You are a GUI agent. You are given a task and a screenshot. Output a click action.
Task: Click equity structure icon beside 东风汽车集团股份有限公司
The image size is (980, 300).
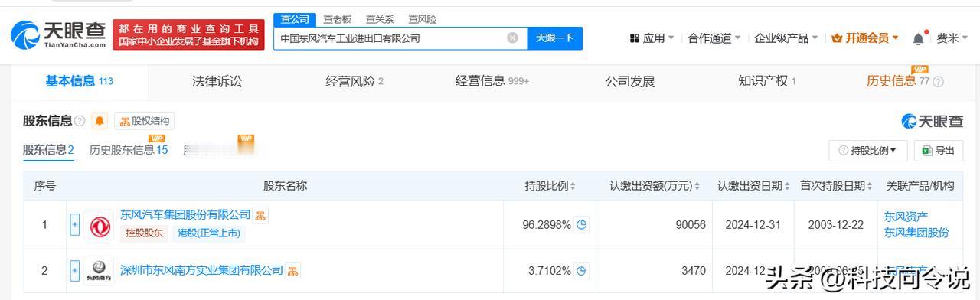click(x=261, y=215)
